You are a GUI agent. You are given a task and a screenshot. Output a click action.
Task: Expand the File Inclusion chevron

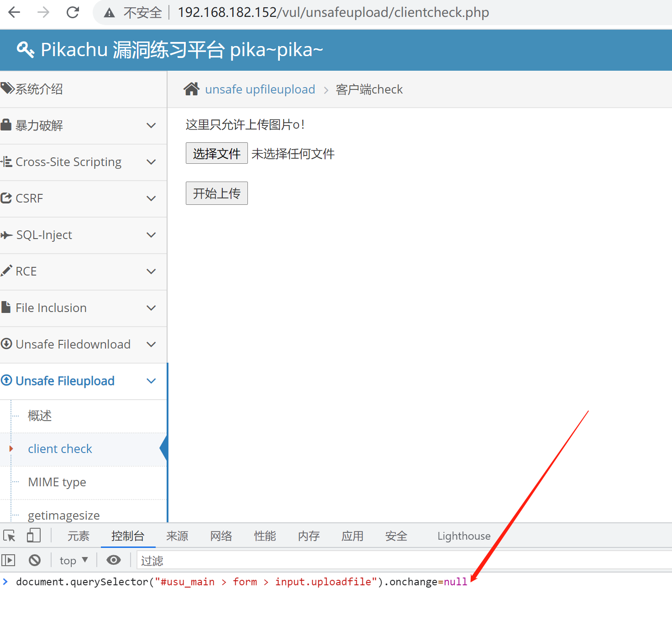[x=151, y=308]
